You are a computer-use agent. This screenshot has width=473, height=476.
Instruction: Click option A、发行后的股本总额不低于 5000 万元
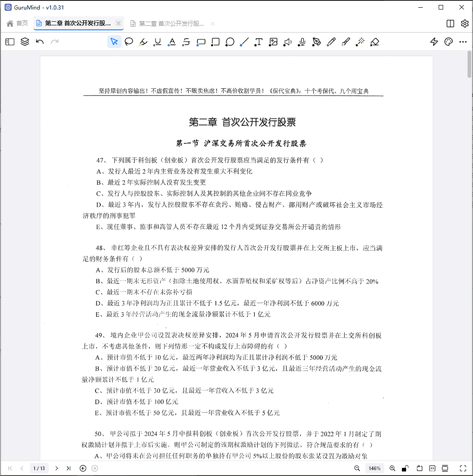152,270
